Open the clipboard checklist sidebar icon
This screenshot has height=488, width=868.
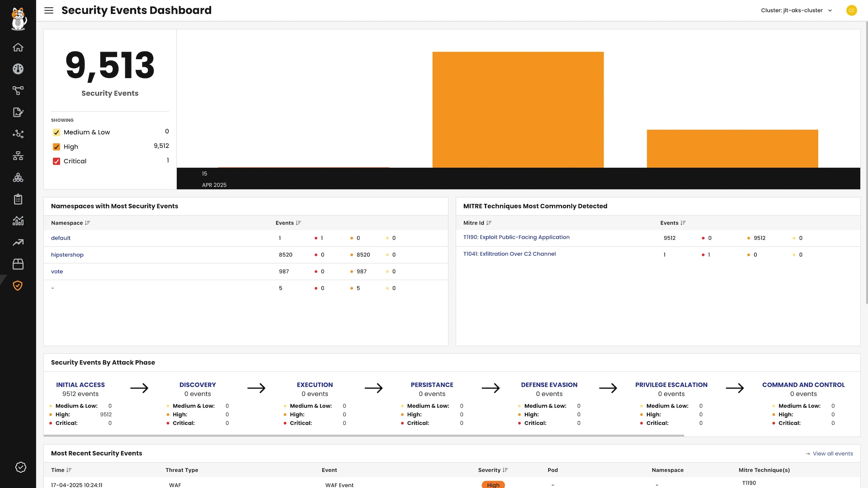(18, 199)
